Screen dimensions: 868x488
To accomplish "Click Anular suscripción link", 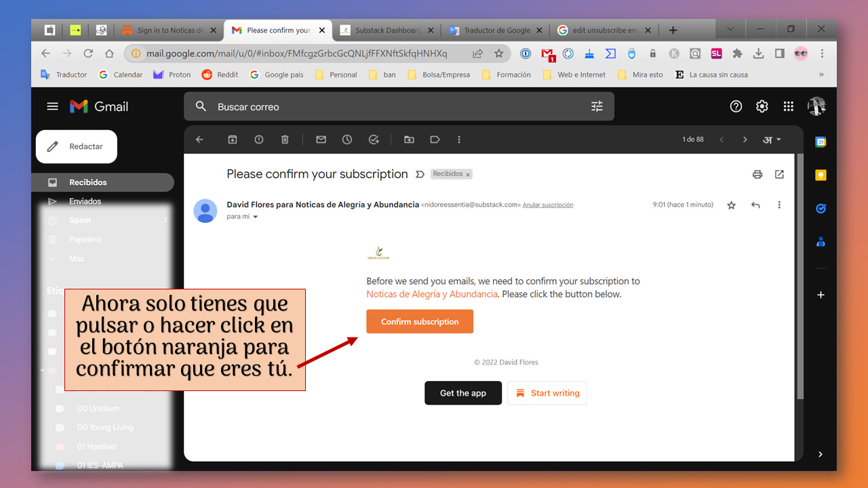I will pyautogui.click(x=548, y=205).
